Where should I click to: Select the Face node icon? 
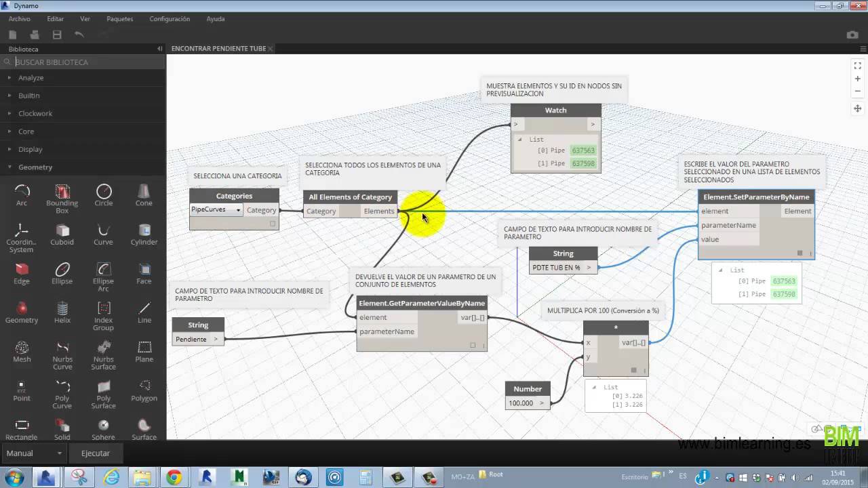(144, 269)
